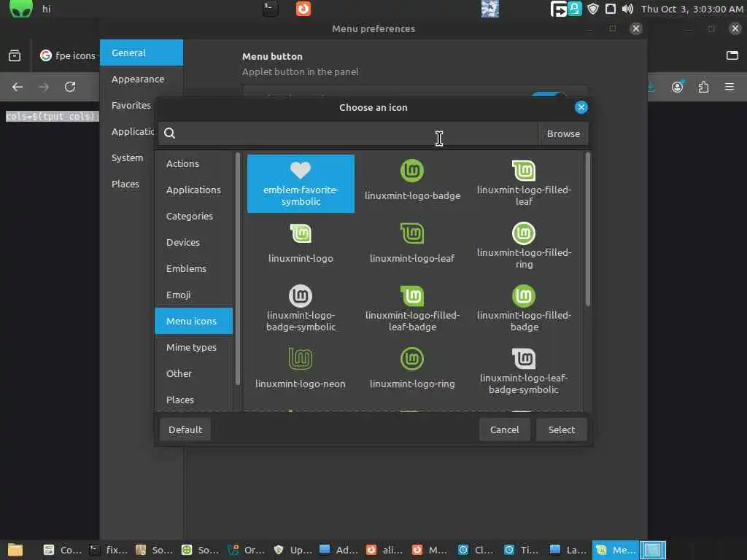
Task: Select the emblem-favorite-symbolic heart icon
Action: [x=301, y=183]
